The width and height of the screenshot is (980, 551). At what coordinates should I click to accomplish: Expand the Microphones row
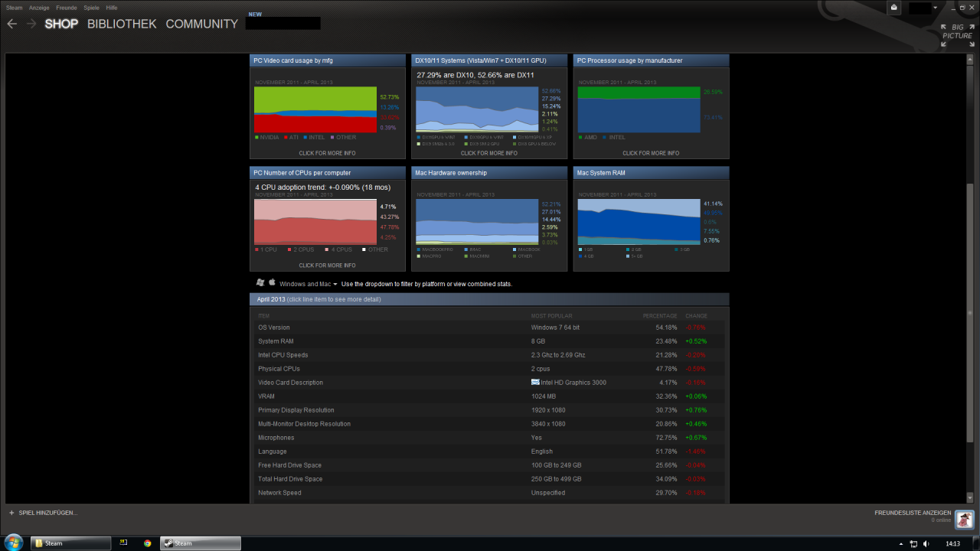click(489, 438)
